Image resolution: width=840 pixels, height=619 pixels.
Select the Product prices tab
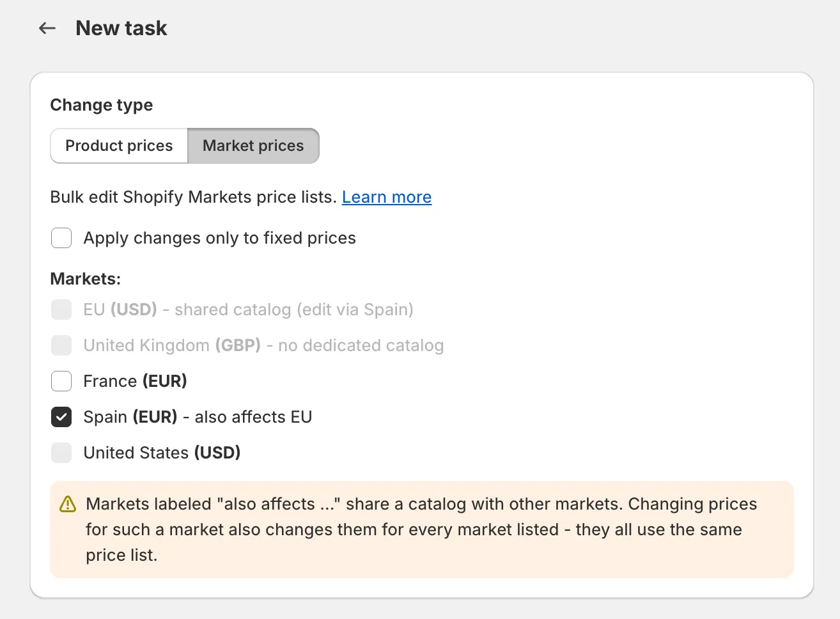119,146
